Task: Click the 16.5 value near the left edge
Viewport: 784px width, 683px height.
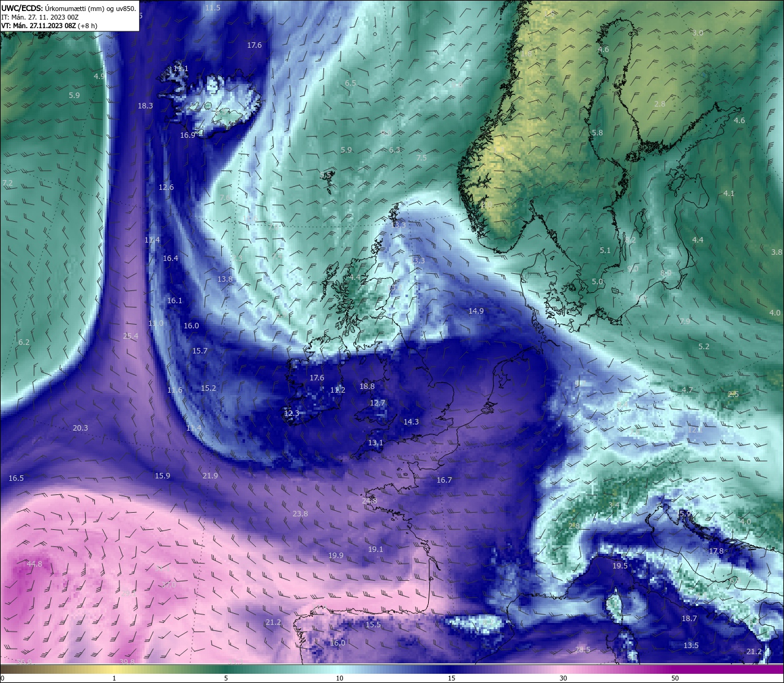Action: [x=16, y=478]
